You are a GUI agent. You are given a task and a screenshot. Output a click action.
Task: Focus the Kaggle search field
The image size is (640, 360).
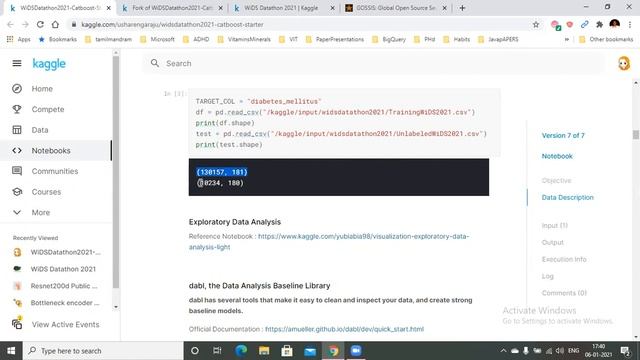tap(373, 63)
